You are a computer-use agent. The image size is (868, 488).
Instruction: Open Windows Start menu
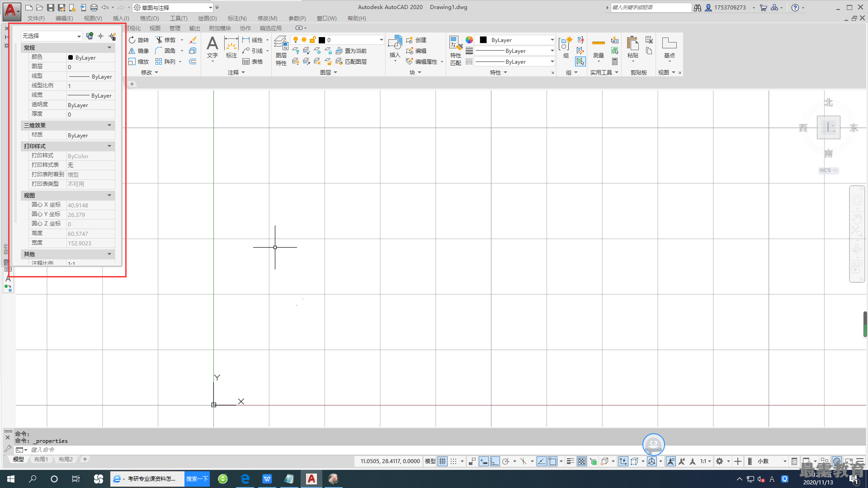tap(11, 479)
